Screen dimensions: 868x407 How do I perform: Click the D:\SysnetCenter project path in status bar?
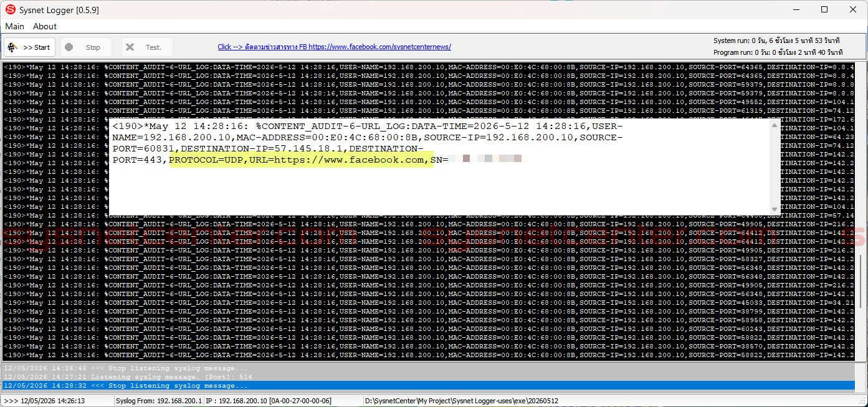pyautogui.click(x=462, y=401)
